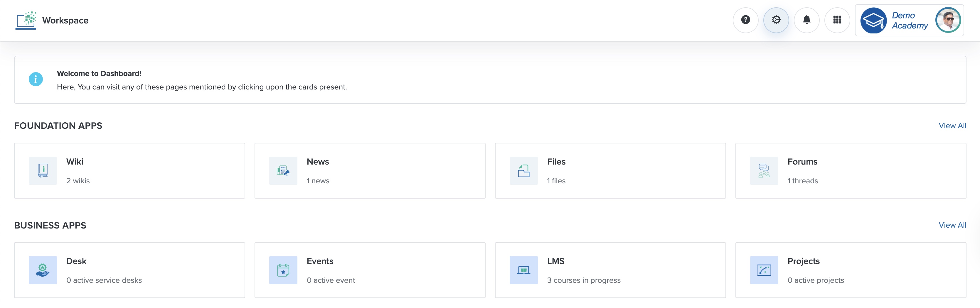This screenshot has height=308, width=980.
Task: Open the apps grid icon
Action: tap(837, 20)
